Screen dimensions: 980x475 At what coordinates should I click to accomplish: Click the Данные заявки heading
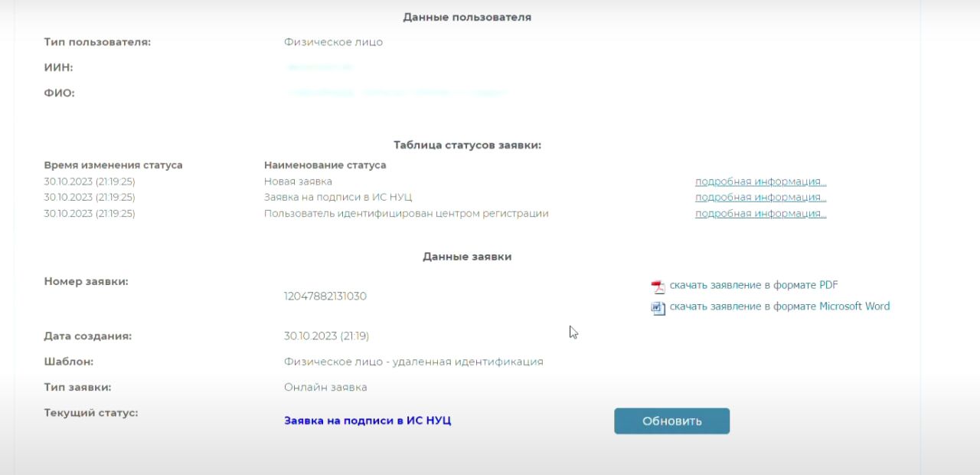(x=467, y=257)
